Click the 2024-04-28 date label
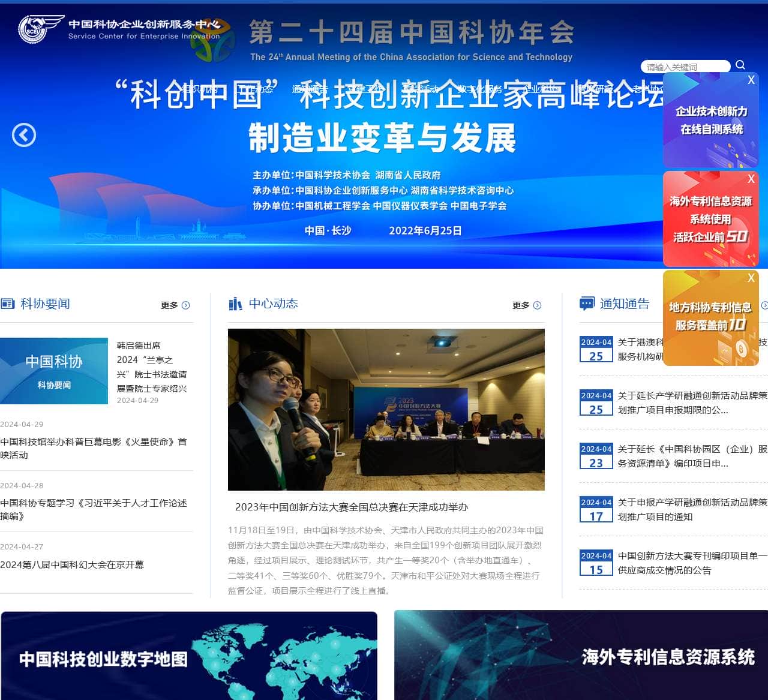Viewport: 768px width, 700px height. (22, 485)
